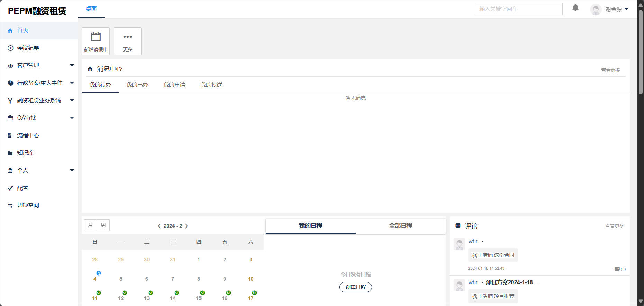Switch calendar to 周 view
Screen dimensions: 644x306
click(x=103, y=225)
